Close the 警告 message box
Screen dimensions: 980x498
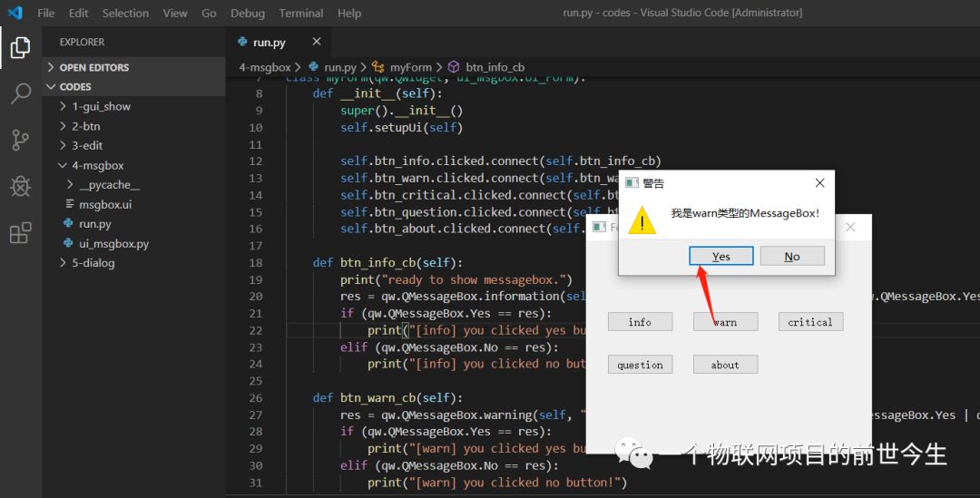click(x=819, y=182)
